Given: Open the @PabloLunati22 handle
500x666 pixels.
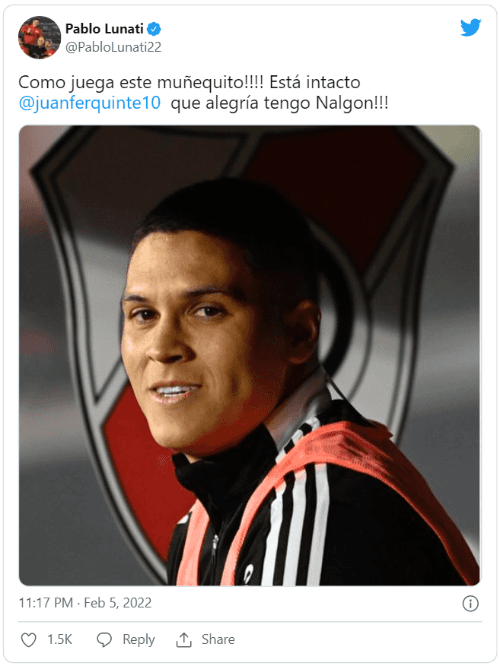Looking at the screenshot, I should 113,47.
